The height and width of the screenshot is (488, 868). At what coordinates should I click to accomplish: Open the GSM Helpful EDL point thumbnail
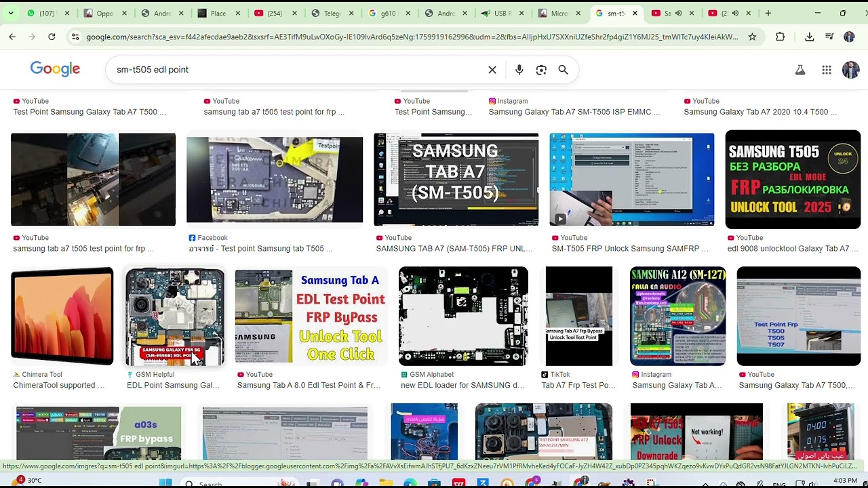(x=175, y=316)
